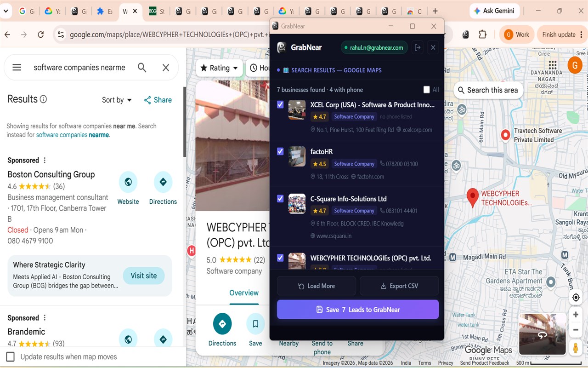Click the www.csquare.in website text
The height and width of the screenshot is (368, 588).
pyautogui.click(x=334, y=236)
